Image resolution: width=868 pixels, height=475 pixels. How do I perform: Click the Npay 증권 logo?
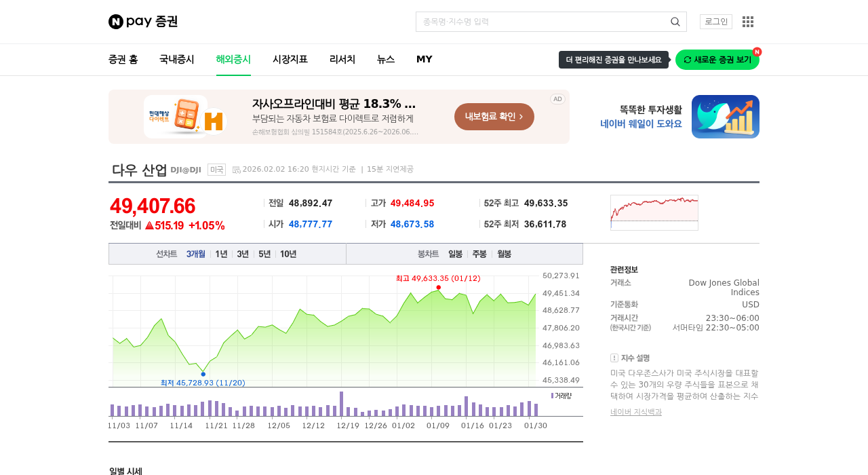click(x=142, y=21)
